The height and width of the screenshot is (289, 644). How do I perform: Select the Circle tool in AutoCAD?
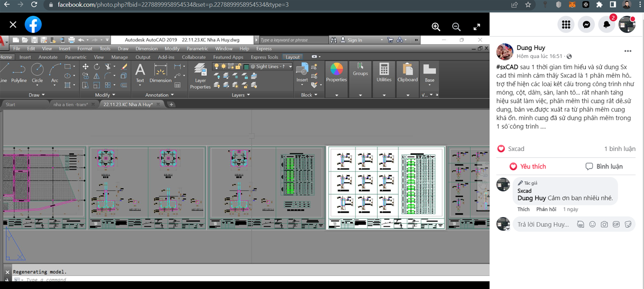[x=37, y=73]
